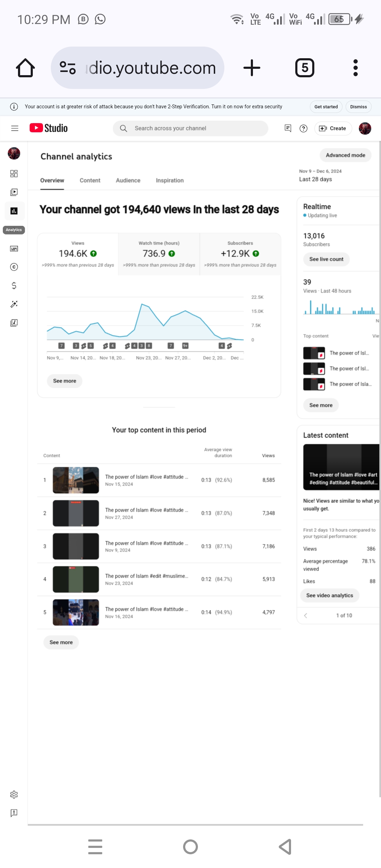Click the Create button

point(333,128)
